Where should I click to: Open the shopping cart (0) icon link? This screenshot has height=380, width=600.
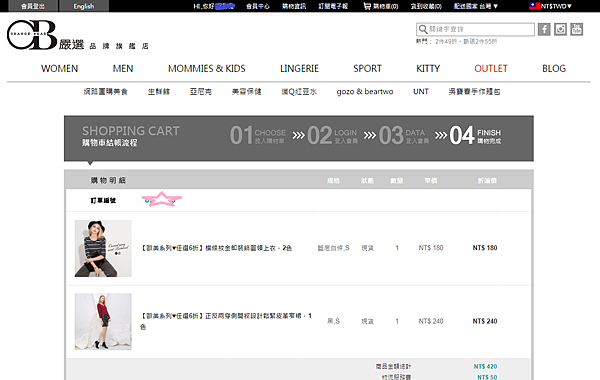[381, 6]
